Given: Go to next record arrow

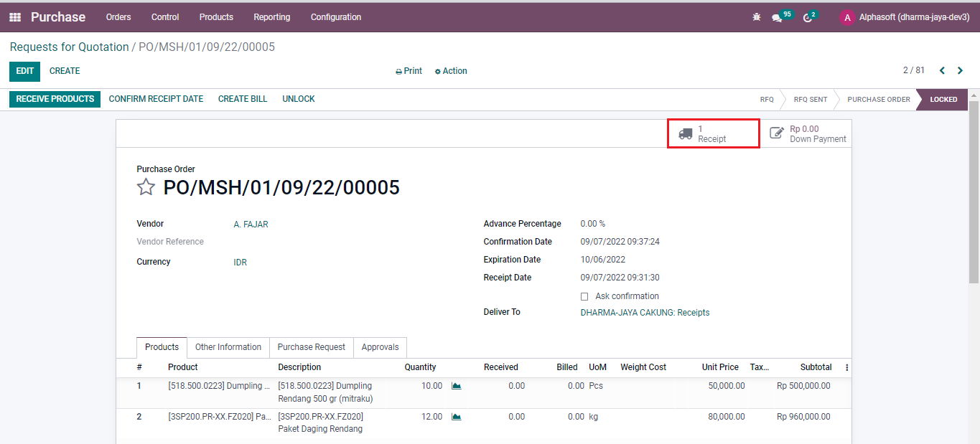Looking at the screenshot, I should (x=961, y=70).
